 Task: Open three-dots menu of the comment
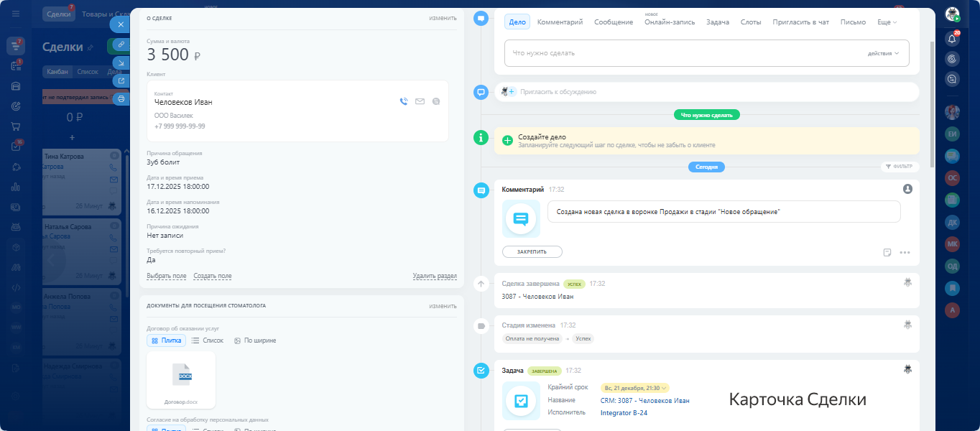pyautogui.click(x=905, y=253)
